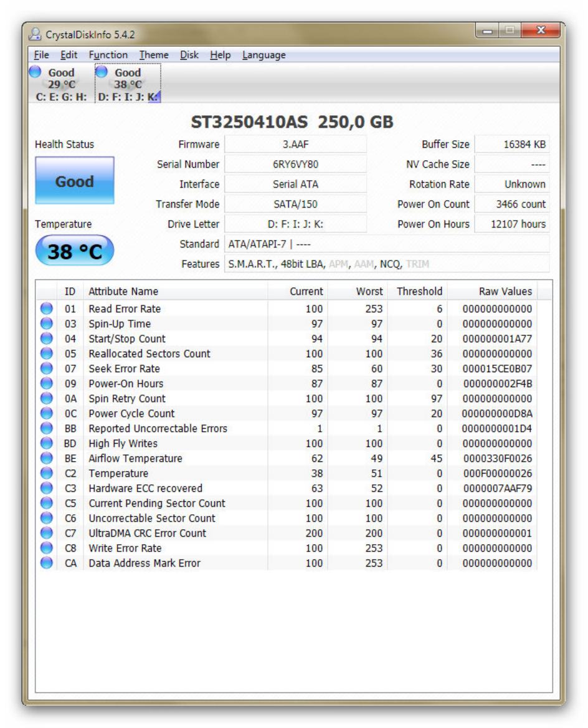Click the Transfer Mode field SATA/150
588x728 pixels.
tap(295, 204)
